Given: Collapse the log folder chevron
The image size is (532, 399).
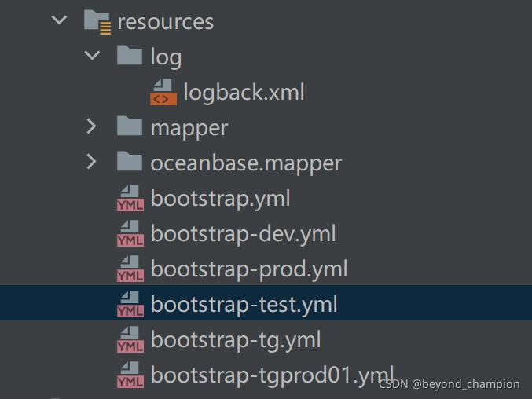Looking at the screenshot, I should tap(92, 55).
